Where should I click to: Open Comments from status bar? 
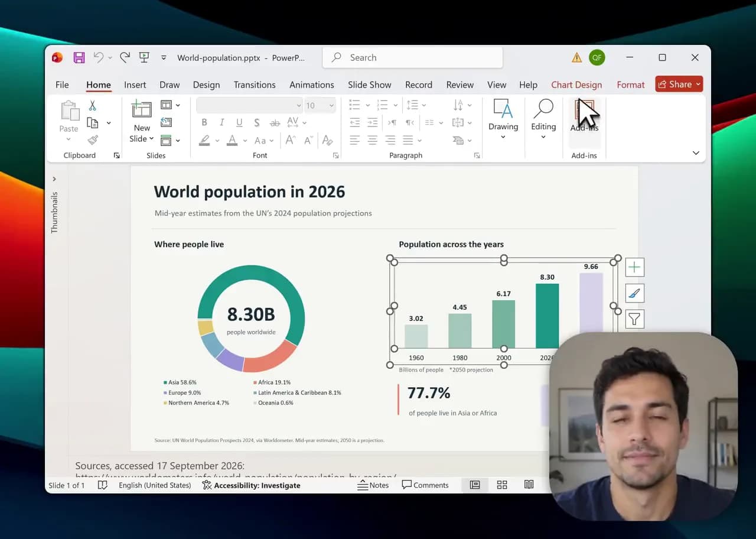(425, 485)
